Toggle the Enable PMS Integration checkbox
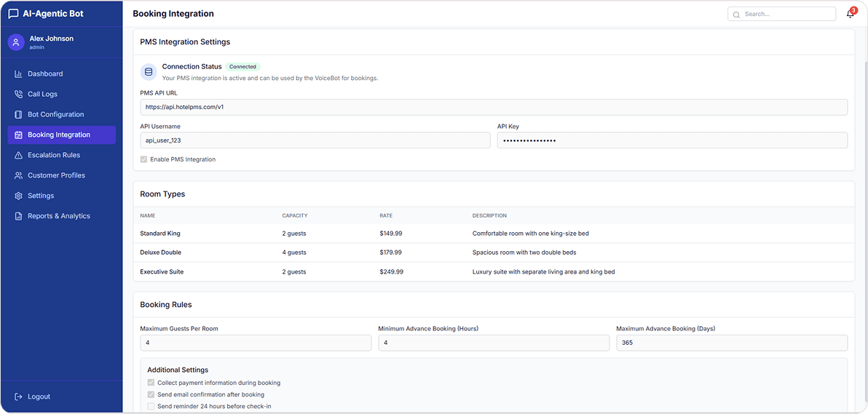868x414 pixels. pyautogui.click(x=143, y=159)
